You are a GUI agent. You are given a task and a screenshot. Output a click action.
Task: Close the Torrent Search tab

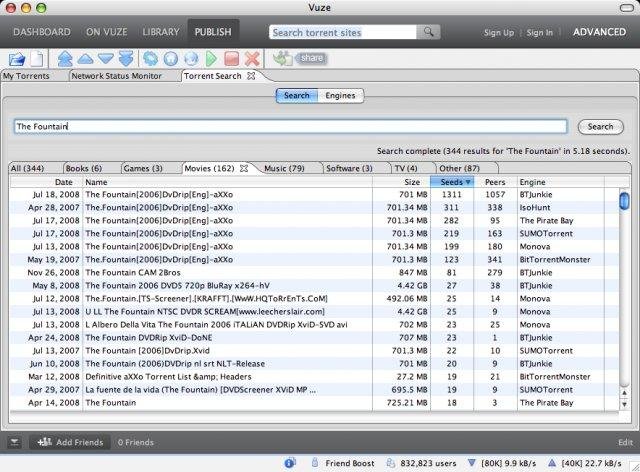[x=251, y=76]
